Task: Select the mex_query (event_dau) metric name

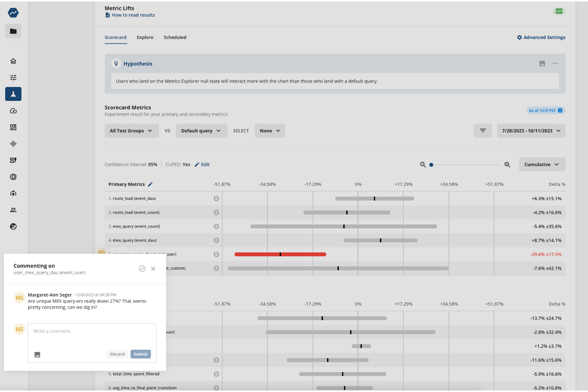Action: click(135, 240)
